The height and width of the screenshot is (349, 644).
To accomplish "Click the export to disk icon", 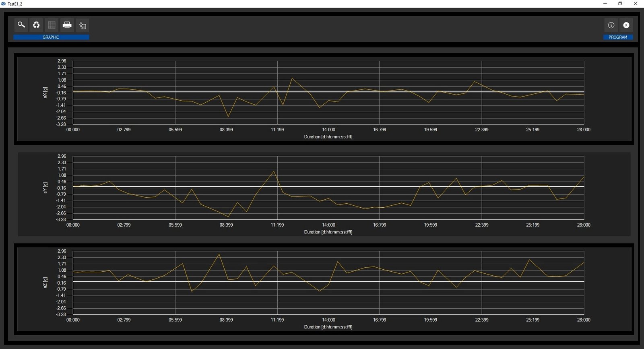I will tap(83, 25).
